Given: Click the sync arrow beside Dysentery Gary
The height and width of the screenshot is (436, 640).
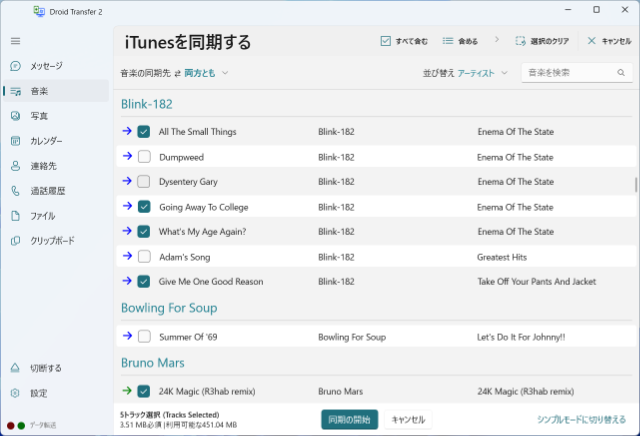Looking at the screenshot, I should coord(127,181).
